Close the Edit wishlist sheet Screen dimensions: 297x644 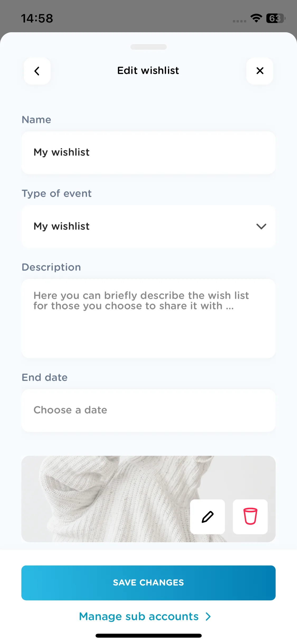[260, 71]
